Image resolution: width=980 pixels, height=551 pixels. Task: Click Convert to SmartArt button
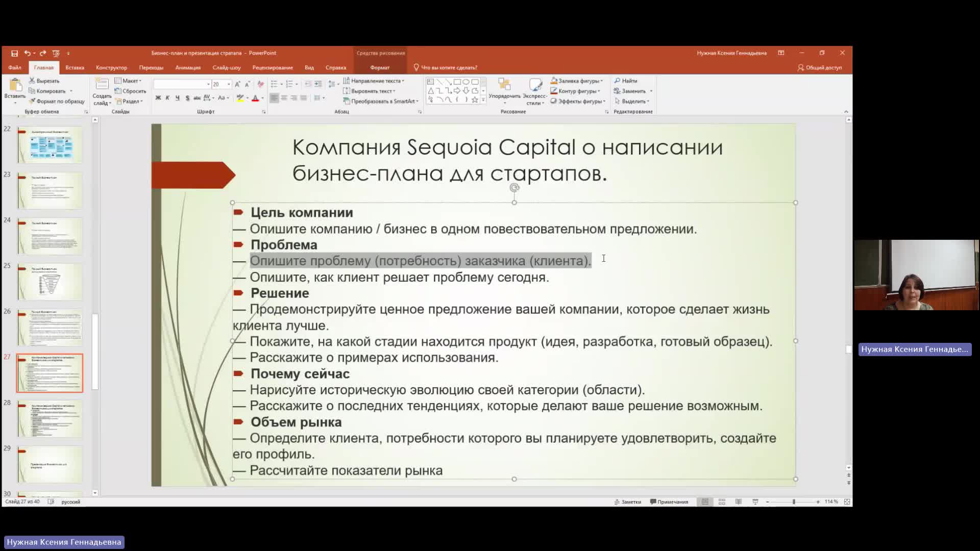click(x=381, y=101)
